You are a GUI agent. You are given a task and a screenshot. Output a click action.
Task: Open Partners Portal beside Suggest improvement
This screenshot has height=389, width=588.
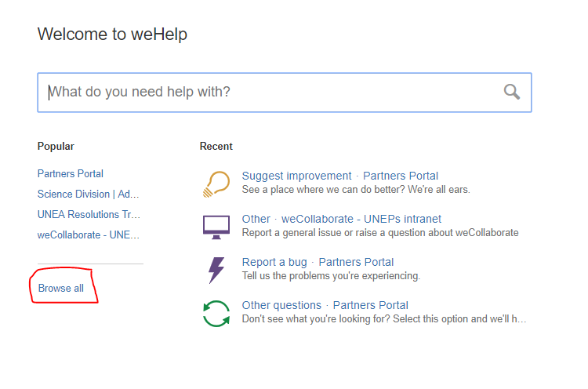[401, 176]
